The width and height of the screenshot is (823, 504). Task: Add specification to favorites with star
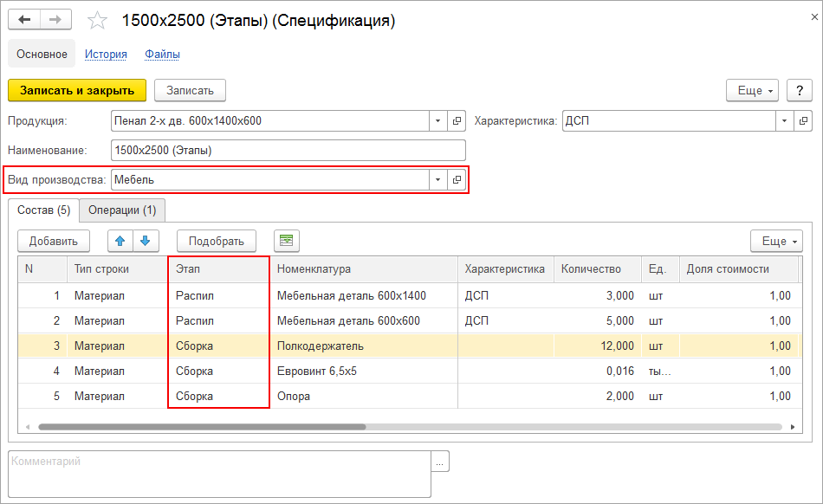(x=99, y=21)
